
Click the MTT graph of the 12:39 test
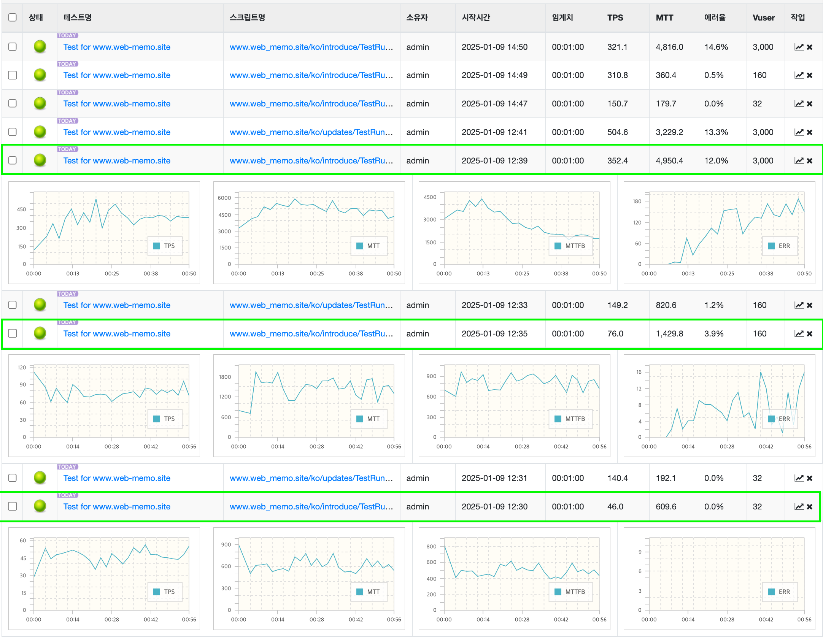(309, 233)
